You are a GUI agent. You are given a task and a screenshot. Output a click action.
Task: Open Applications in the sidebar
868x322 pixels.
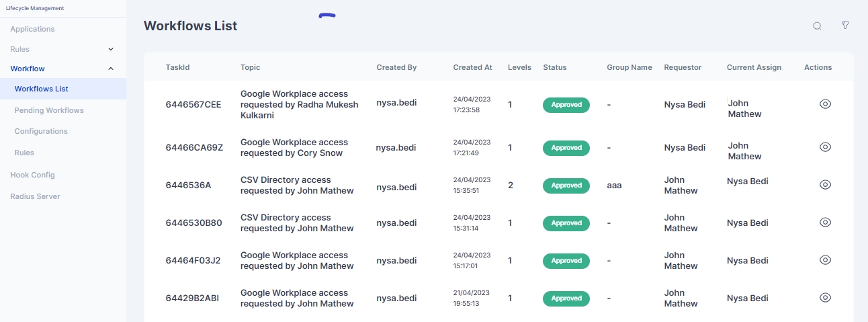pos(32,29)
